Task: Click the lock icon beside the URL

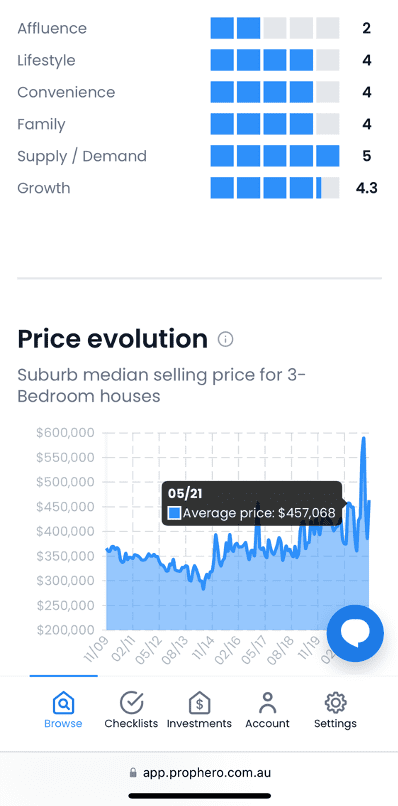Action: [133, 773]
